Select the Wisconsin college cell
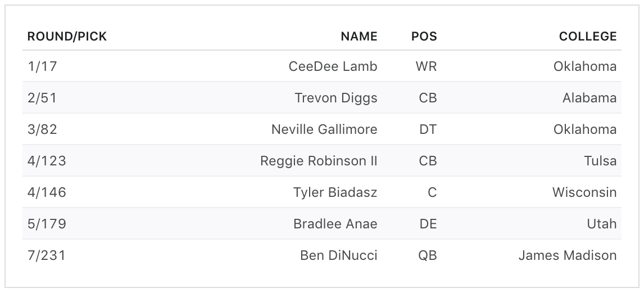 pos(584,192)
